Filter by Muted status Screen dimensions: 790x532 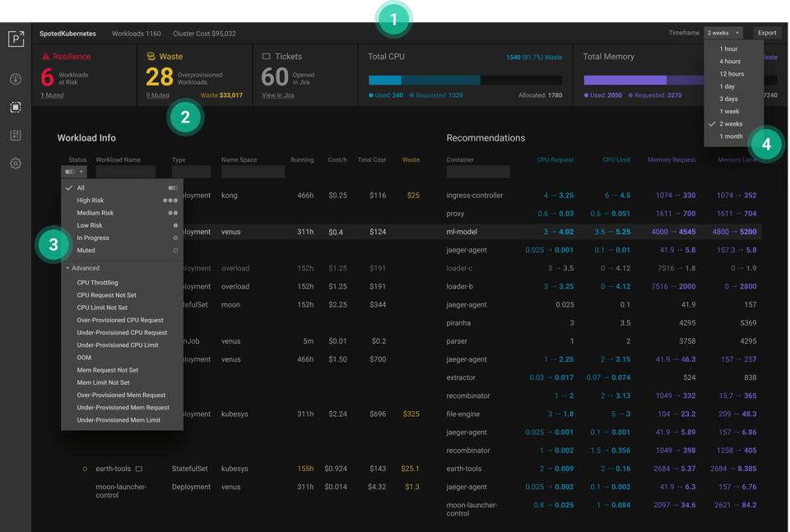pos(122,250)
